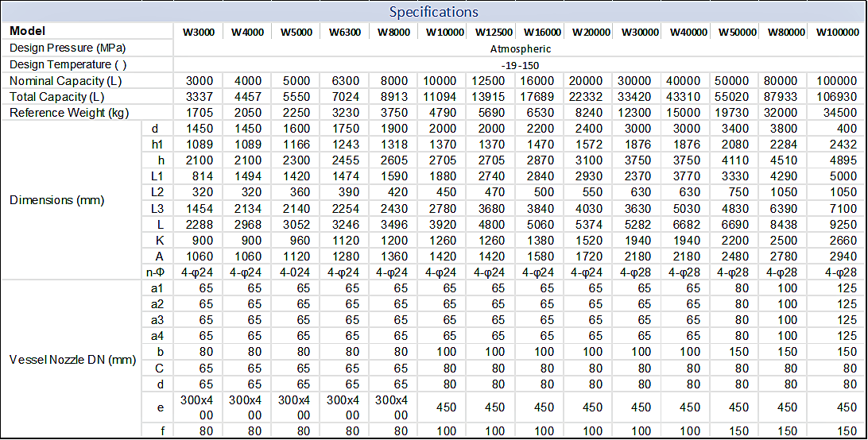Select total capacity value 17689
This screenshot has height=440, width=868.
[537, 97]
